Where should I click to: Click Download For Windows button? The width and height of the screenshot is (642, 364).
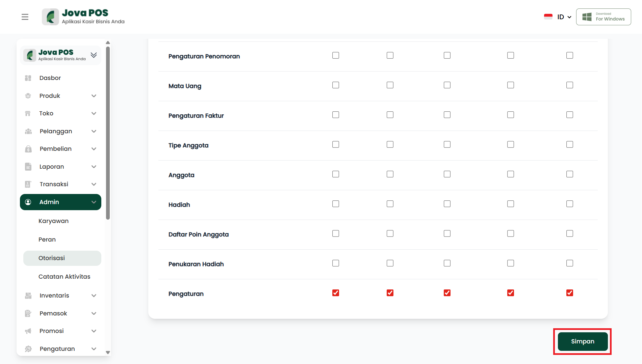pyautogui.click(x=603, y=17)
